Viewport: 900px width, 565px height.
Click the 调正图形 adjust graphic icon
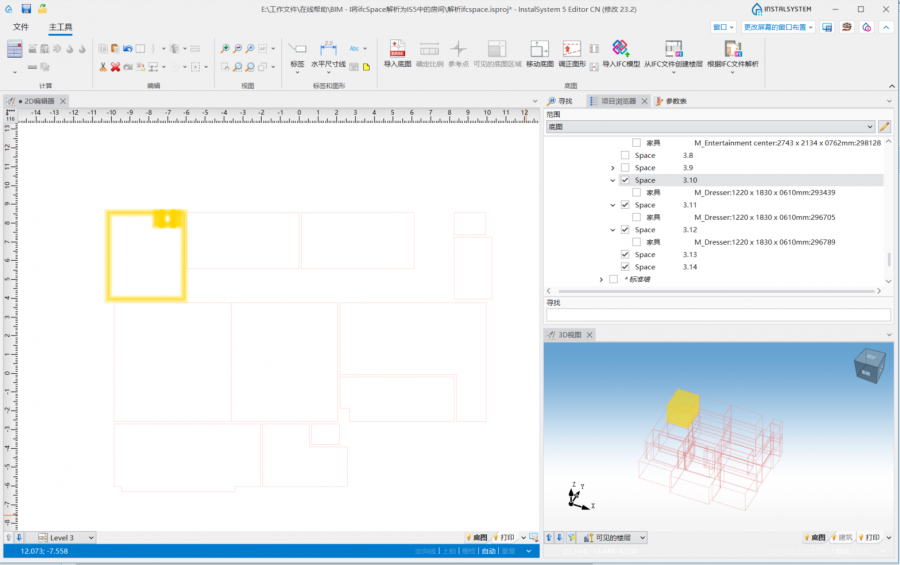click(571, 49)
